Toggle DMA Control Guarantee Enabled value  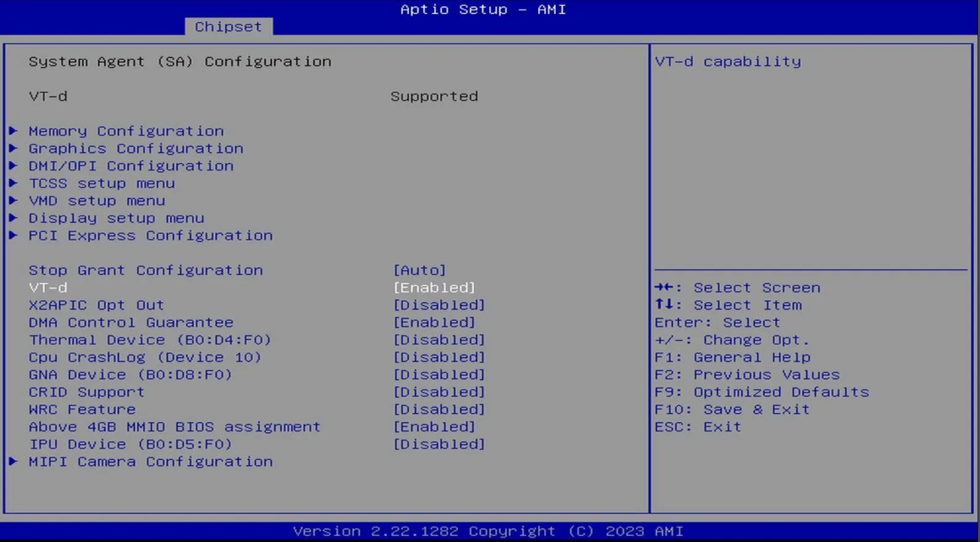click(434, 323)
